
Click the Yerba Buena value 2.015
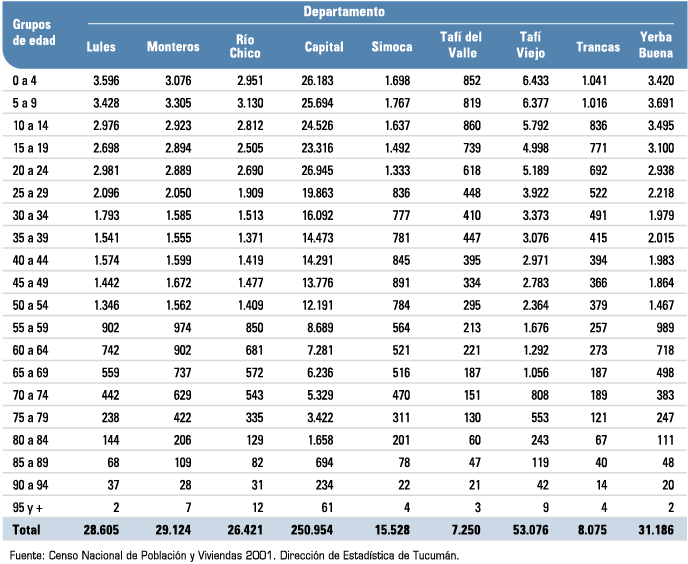(x=661, y=238)
